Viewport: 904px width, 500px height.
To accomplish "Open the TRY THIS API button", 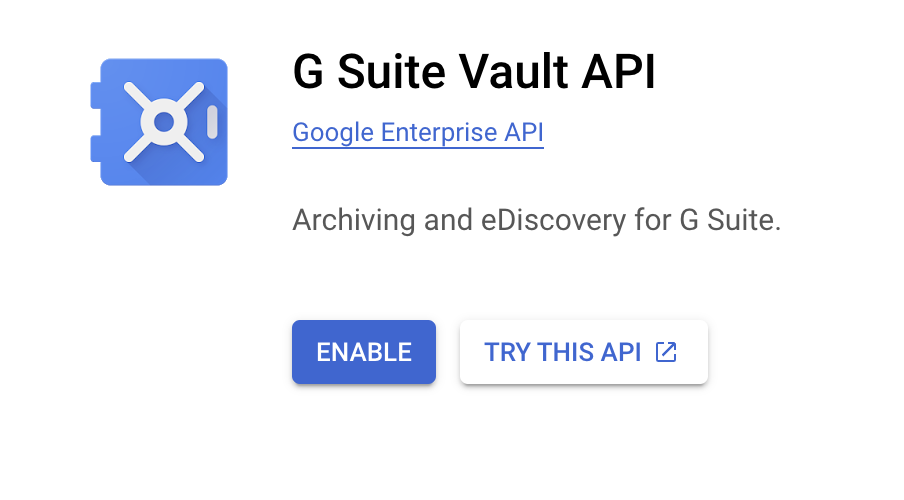I will click(x=583, y=352).
